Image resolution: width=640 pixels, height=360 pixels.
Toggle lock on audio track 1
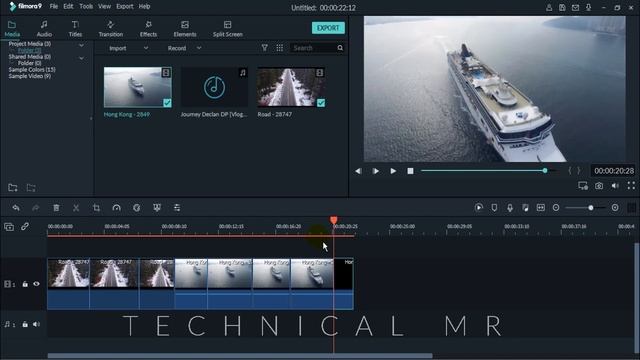pos(25,324)
